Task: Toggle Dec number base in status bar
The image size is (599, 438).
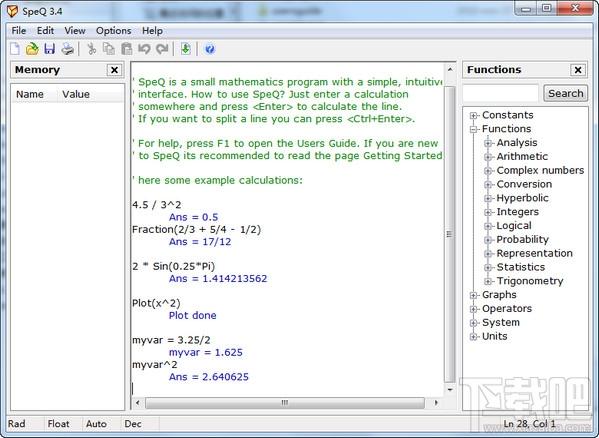Action: pyautogui.click(x=133, y=423)
